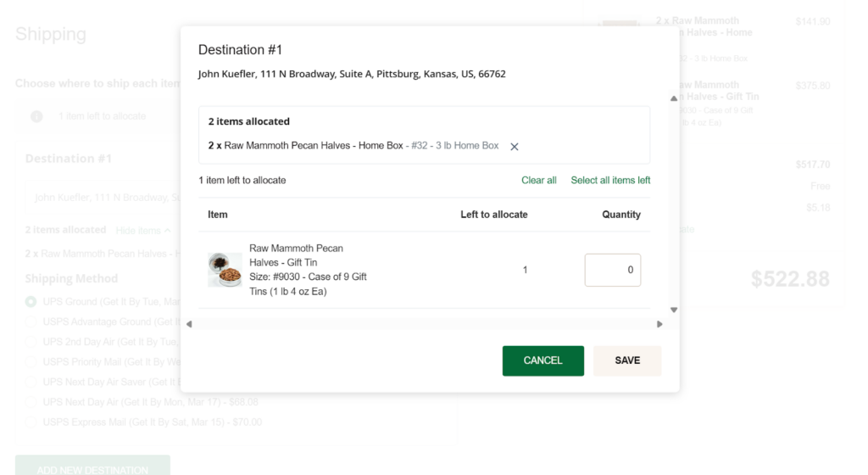Select UPS Ground shipping method
868x475 pixels.
[31, 302]
